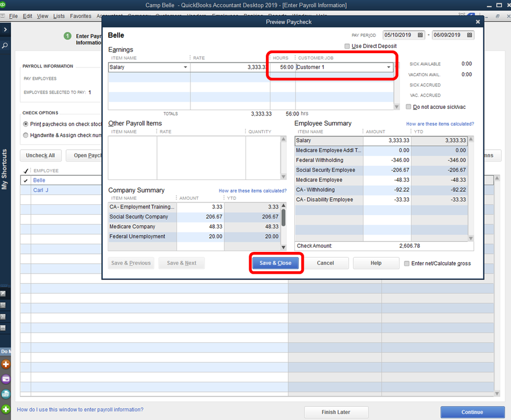
Task: Click the checkmark column header icon
Action: tap(26, 171)
